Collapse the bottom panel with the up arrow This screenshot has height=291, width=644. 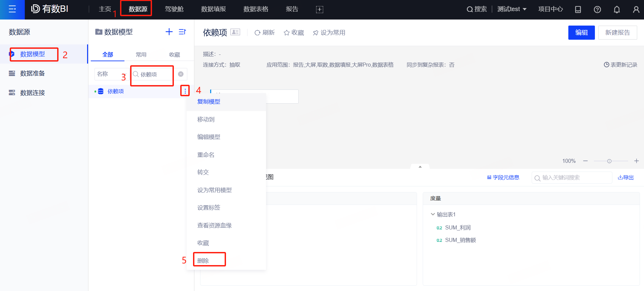(x=420, y=167)
